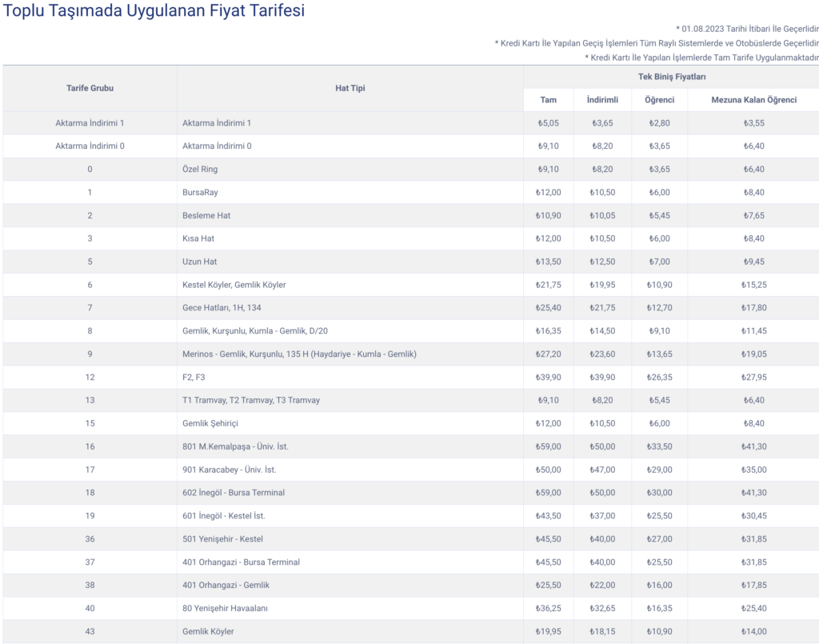
Task: Click the Tam price column header
Action: click(548, 100)
